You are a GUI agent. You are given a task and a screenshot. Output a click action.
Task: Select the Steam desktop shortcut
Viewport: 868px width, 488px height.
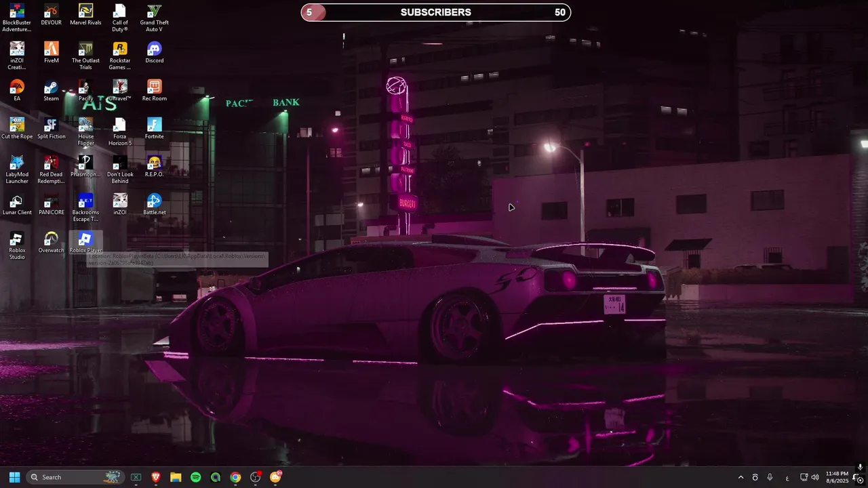tap(51, 91)
